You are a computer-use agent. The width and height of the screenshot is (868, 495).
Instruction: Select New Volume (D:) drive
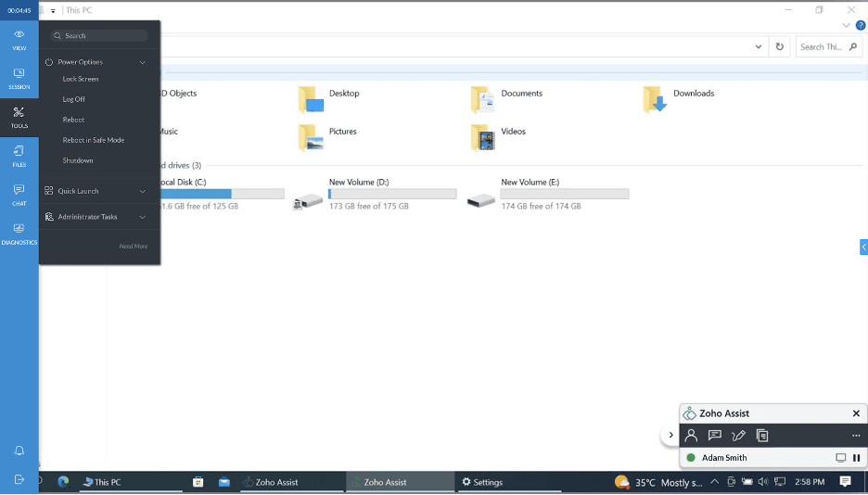(375, 195)
